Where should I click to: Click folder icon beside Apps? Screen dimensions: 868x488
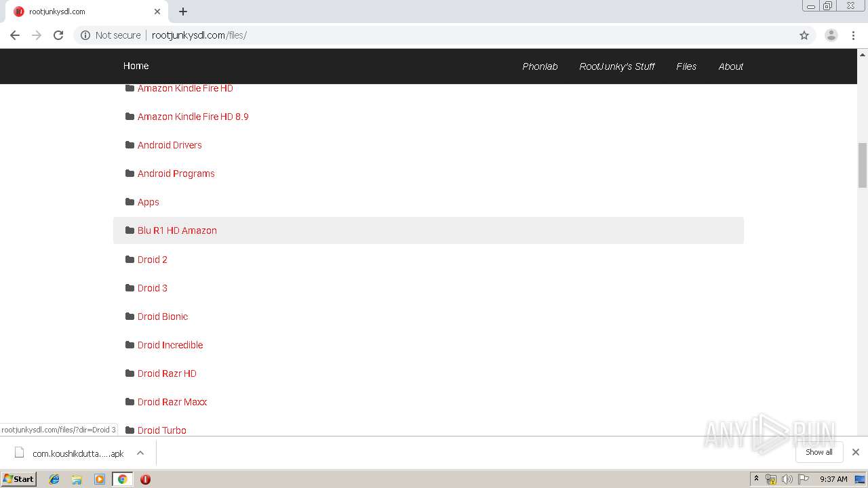point(130,202)
